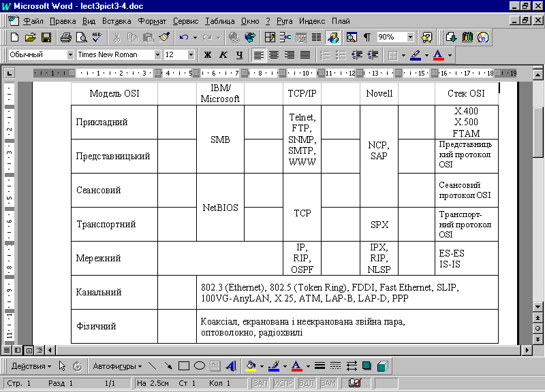The width and height of the screenshot is (545, 392).
Task: Align text to the right
Action: pos(290,55)
